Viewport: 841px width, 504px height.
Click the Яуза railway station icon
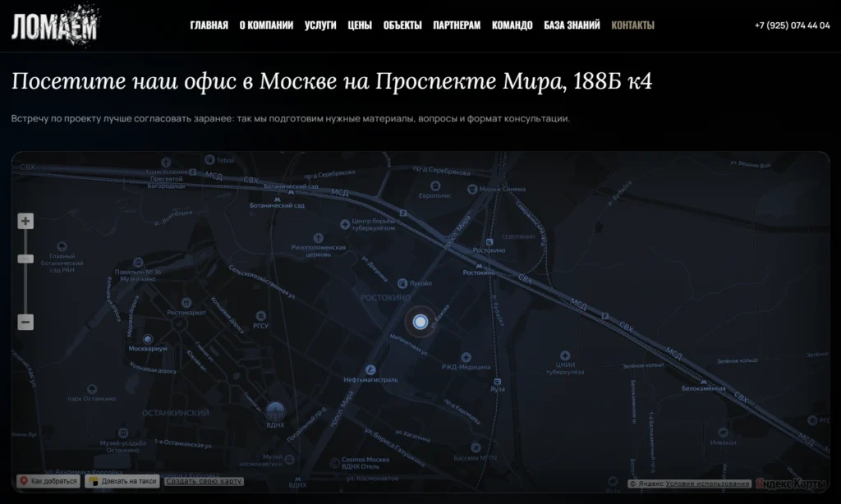pyautogui.click(x=497, y=381)
